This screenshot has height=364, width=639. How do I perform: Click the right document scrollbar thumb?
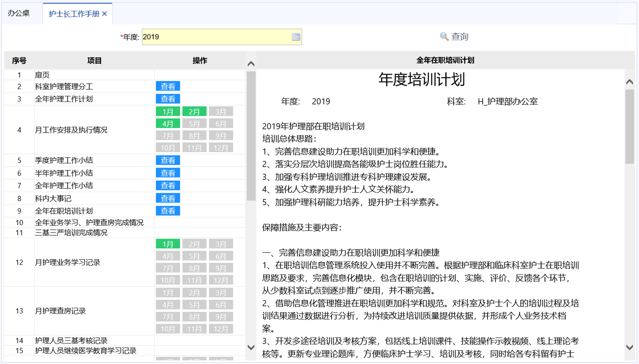(x=629, y=126)
